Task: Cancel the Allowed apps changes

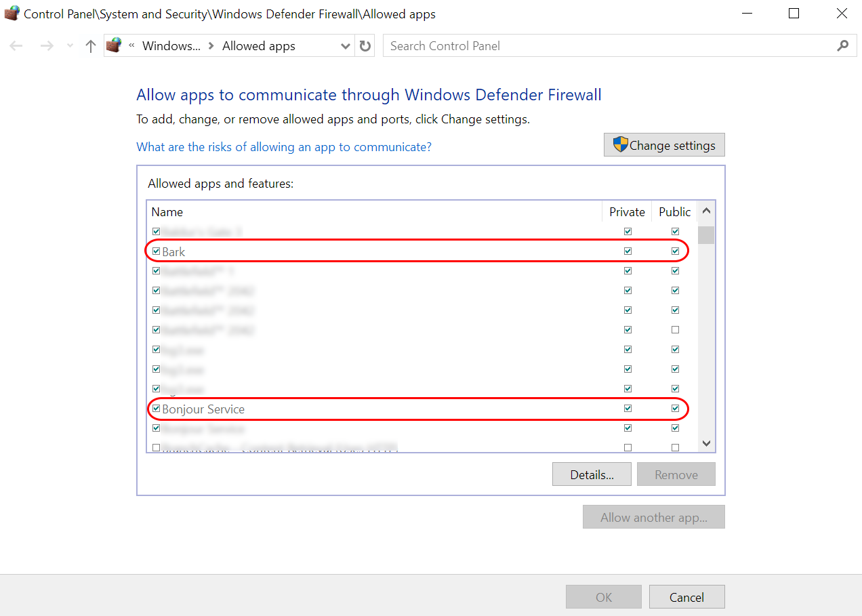Action: [687, 597]
